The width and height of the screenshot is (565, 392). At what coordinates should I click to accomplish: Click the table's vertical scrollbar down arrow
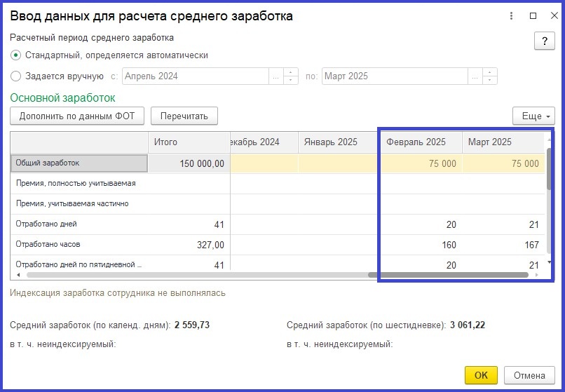click(550, 262)
